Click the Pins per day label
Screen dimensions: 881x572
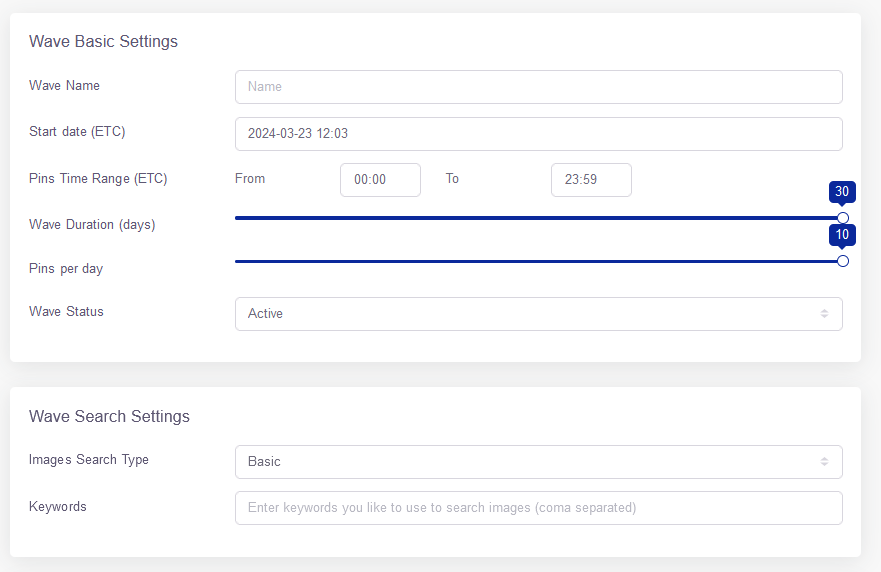click(x=66, y=269)
